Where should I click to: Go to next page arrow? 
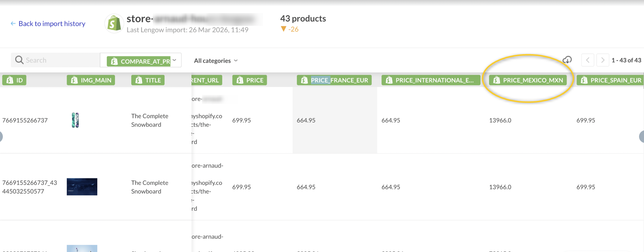(602, 60)
